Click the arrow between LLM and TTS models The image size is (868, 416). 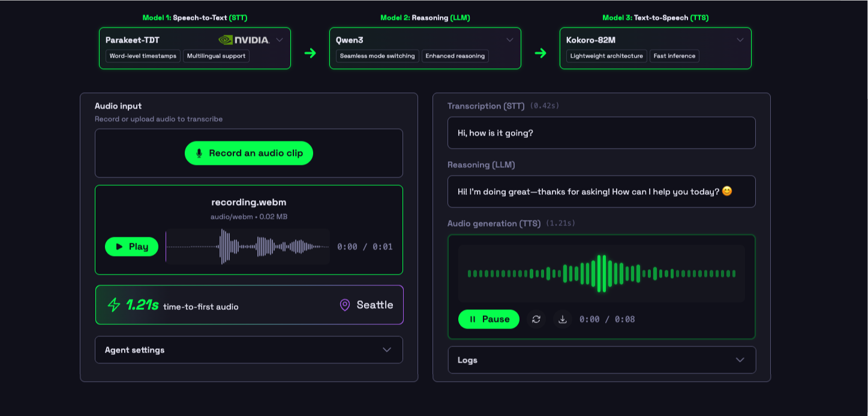pyautogui.click(x=540, y=53)
